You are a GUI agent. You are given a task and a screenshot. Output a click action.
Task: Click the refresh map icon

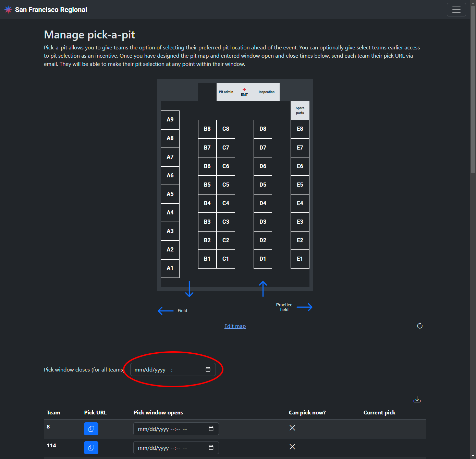419,326
